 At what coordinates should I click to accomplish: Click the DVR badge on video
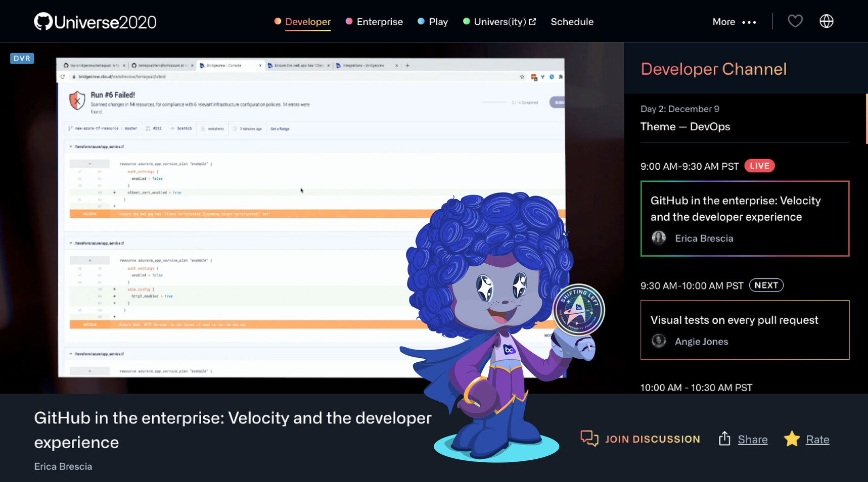point(22,58)
